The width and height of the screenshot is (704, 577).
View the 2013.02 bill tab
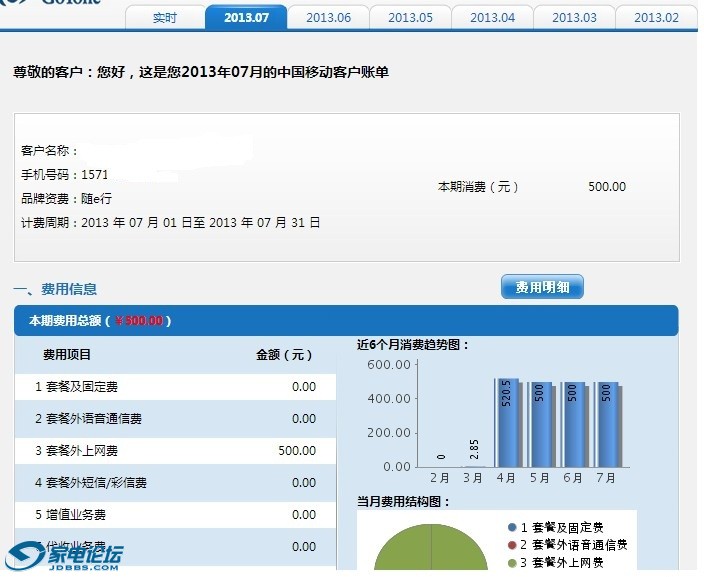point(656,18)
